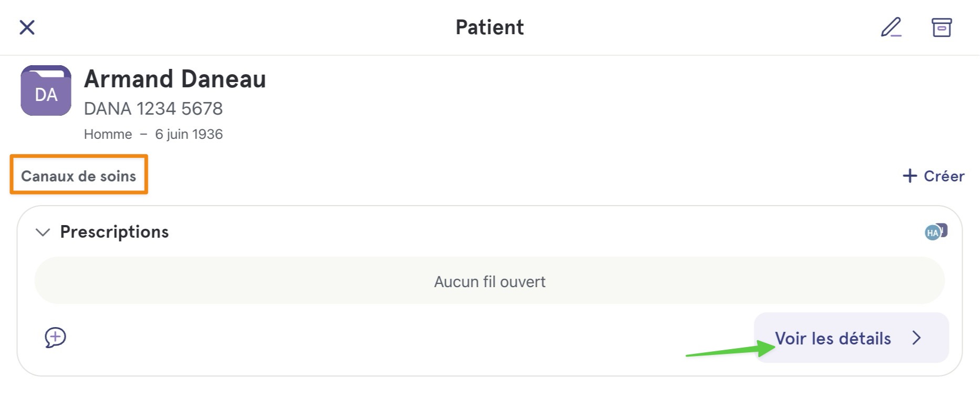Screen dimensions: 980x396
Task: Open the purple DA folder avatar
Action: tap(46, 90)
